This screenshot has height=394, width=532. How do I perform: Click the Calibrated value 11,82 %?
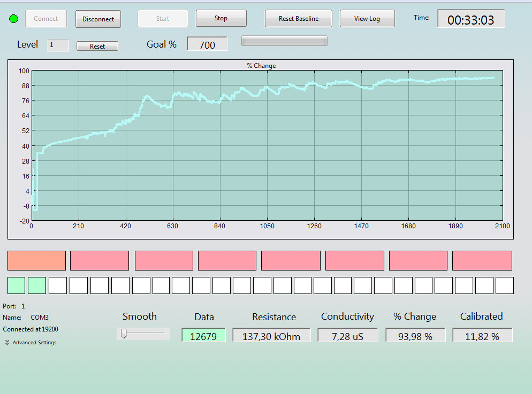click(482, 336)
